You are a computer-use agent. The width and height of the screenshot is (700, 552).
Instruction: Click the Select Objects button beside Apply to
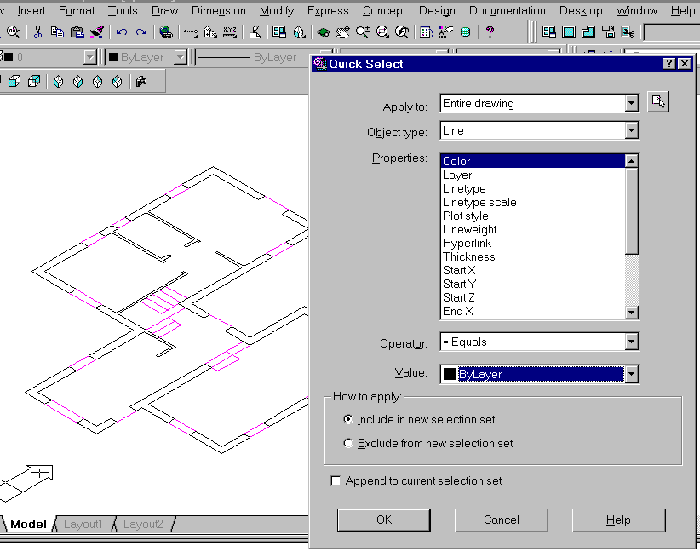point(657,102)
